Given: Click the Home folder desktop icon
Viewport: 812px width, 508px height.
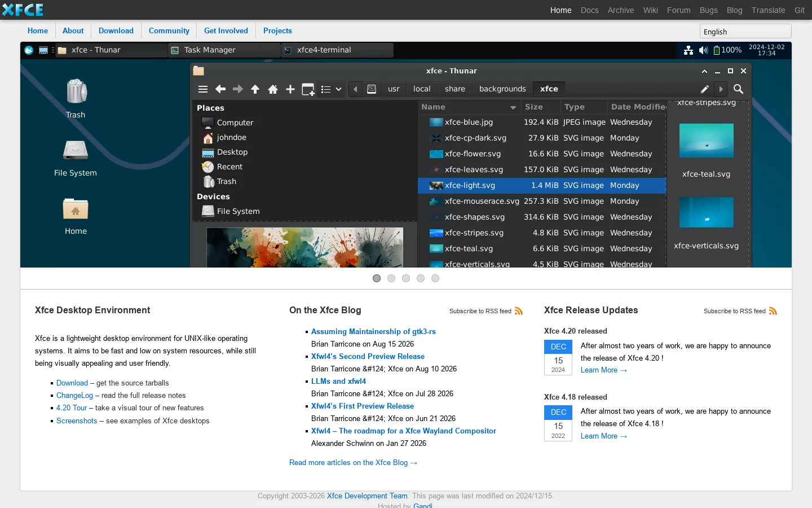Looking at the screenshot, I should [x=76, y=216].
